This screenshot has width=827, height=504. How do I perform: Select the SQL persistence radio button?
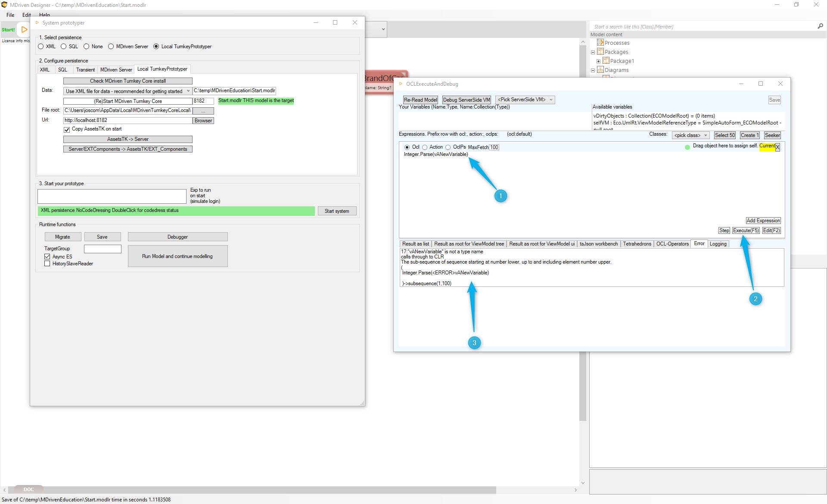64,47
